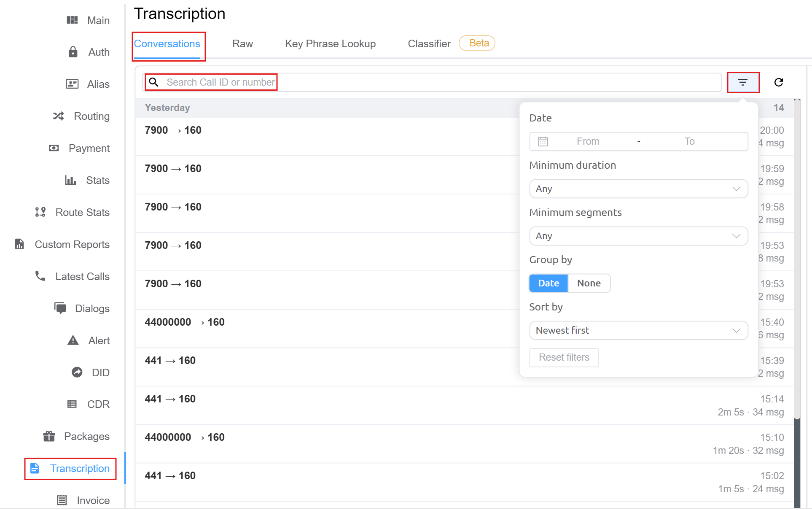The image size is (812, 510).
Task: Click the Route Stats icon
Action: (x=40, y=212)
